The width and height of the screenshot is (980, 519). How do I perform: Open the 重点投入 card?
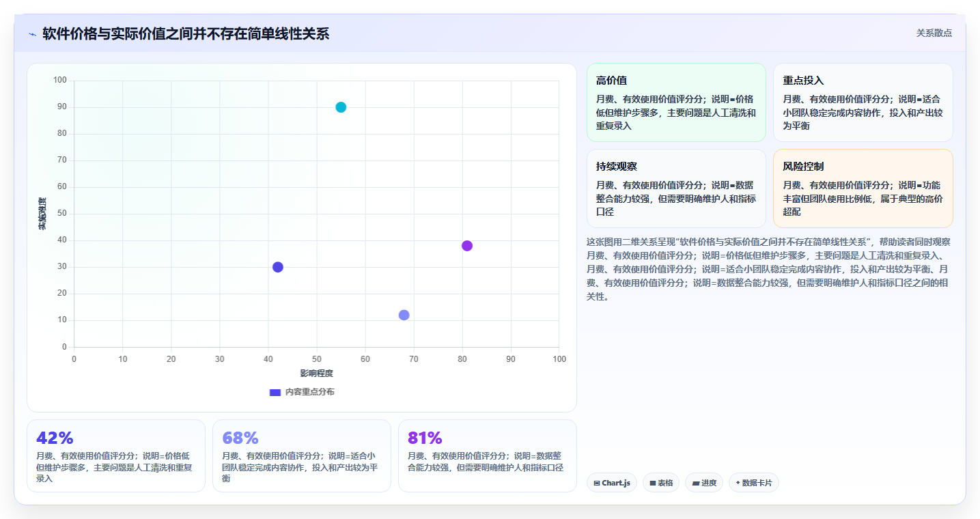863,102
